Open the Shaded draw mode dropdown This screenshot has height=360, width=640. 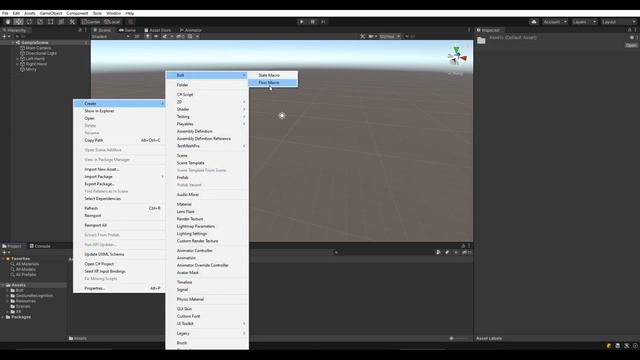coord(110,36)
